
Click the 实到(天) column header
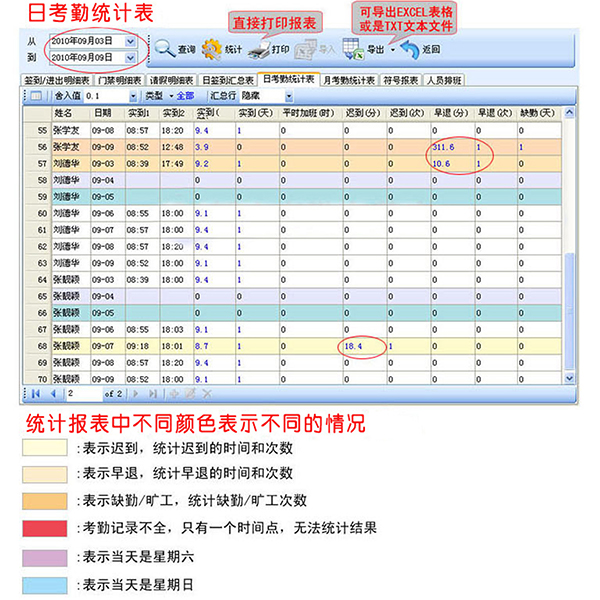(x=257, y=113)
